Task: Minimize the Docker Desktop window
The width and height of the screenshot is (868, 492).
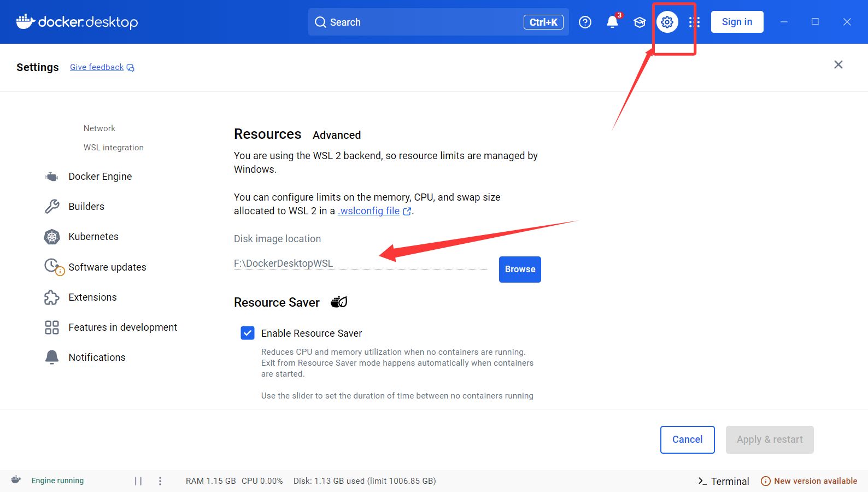Action: pos(784,22)
